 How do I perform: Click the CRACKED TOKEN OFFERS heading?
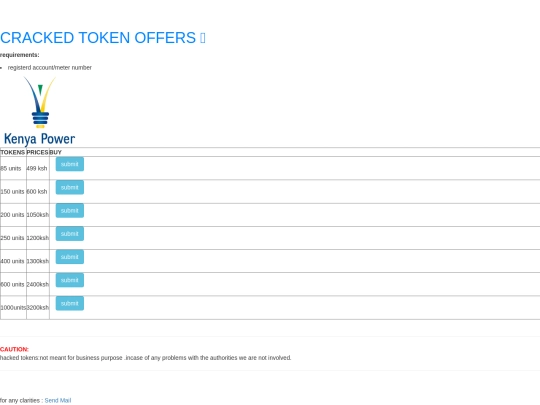coord(98,38)
